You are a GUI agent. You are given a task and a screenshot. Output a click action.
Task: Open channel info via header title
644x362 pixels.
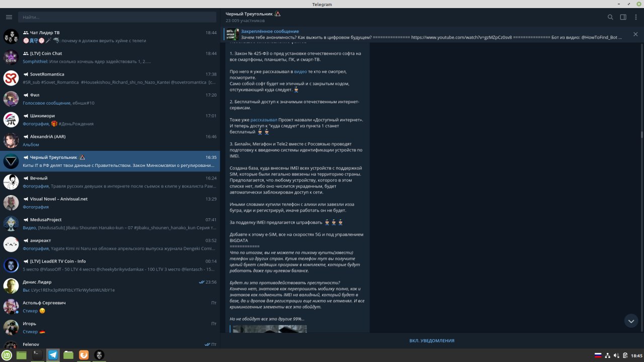point(253,14)
